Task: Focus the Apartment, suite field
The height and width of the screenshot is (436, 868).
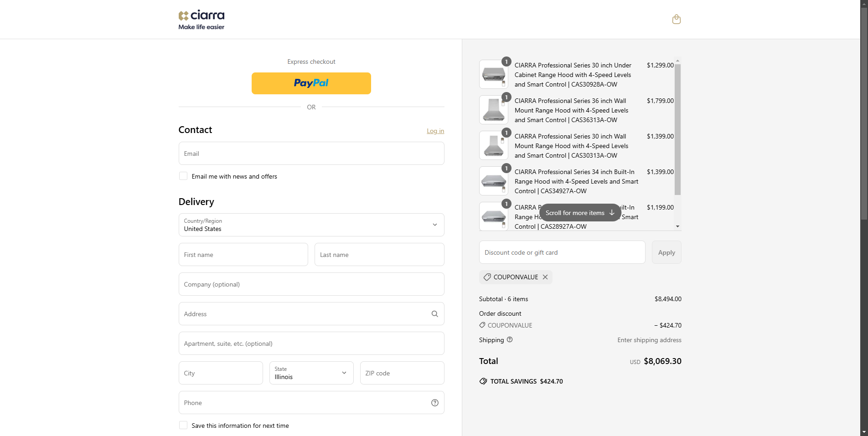Action: 311,343
